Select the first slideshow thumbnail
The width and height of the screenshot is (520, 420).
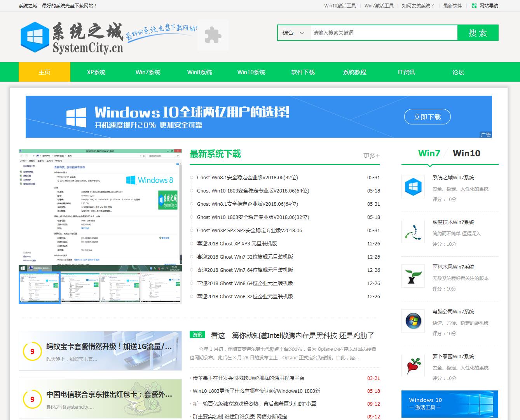tap(39, 288)
